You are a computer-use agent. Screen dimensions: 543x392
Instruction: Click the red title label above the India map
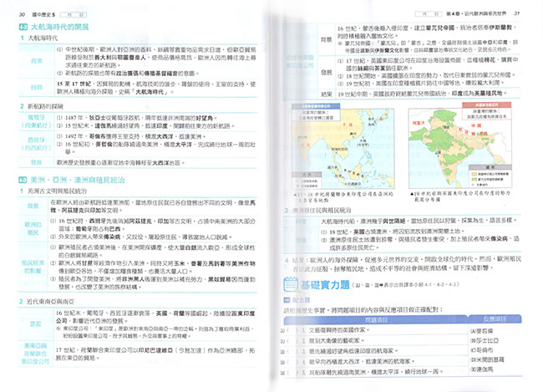tap(486, 104)
